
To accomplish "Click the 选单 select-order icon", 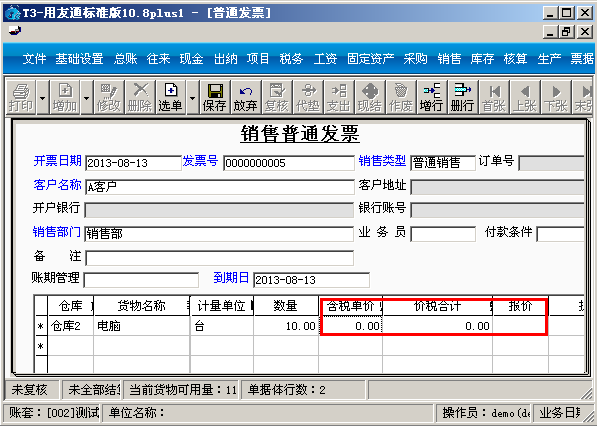I will [x=171, y=97].
